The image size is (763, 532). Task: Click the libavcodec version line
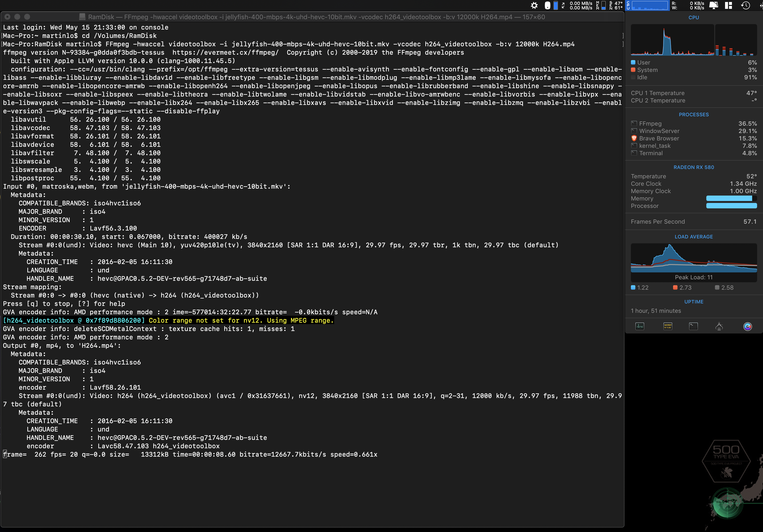click(86, 128)
